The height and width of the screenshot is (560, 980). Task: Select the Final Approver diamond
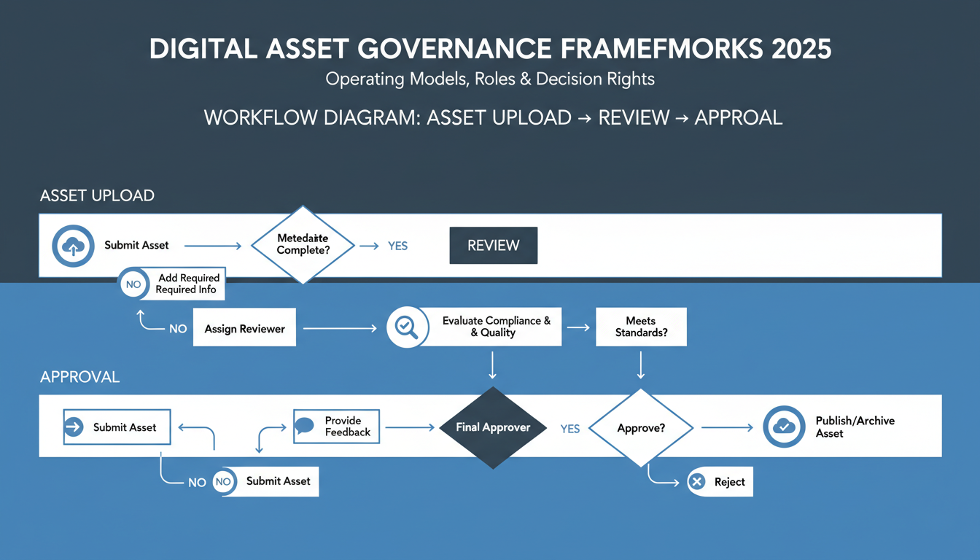coord(493,428)
